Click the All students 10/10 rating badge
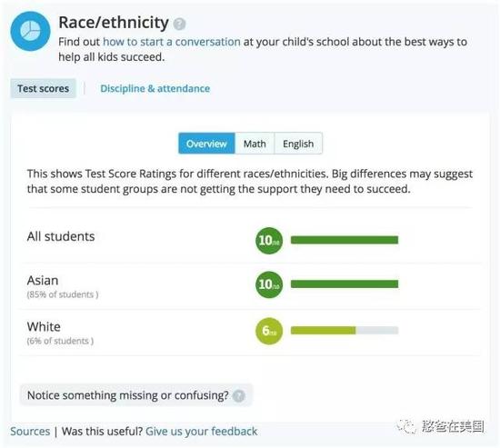 tap(269, 241)
